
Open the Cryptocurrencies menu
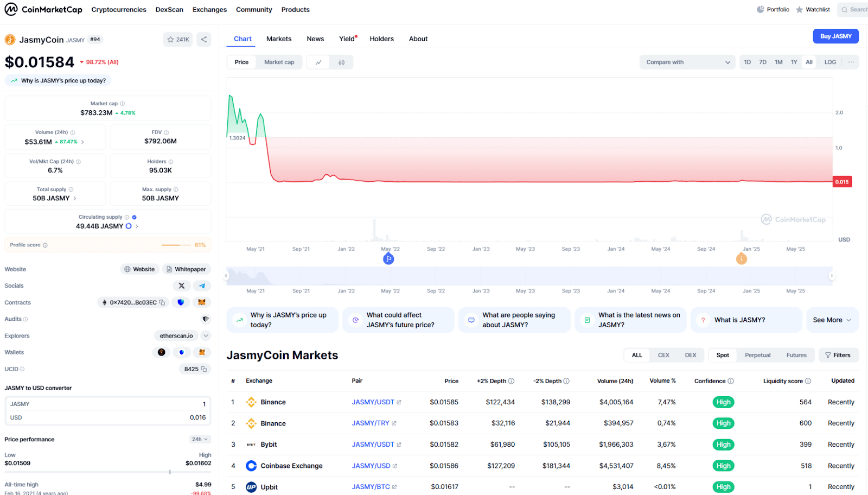[x=119, y=10]
